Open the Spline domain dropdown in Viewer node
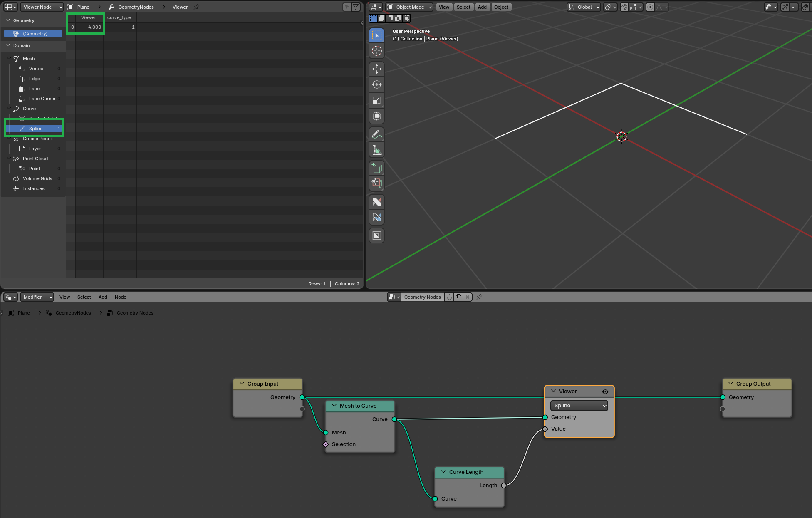This screenshot has width=812, height=518. point(579,406)
